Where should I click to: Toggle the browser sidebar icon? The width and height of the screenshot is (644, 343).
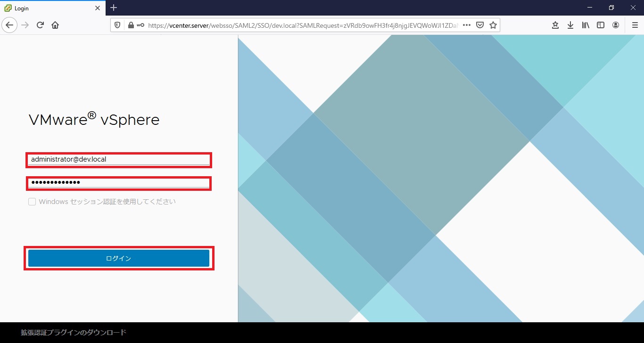(600, 25)
